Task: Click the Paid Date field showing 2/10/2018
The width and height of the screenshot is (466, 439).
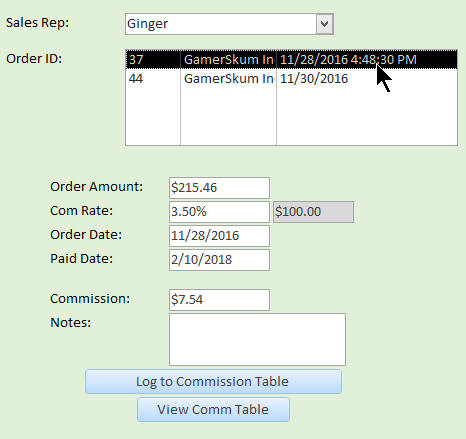Action: click(x=219, y=260)
